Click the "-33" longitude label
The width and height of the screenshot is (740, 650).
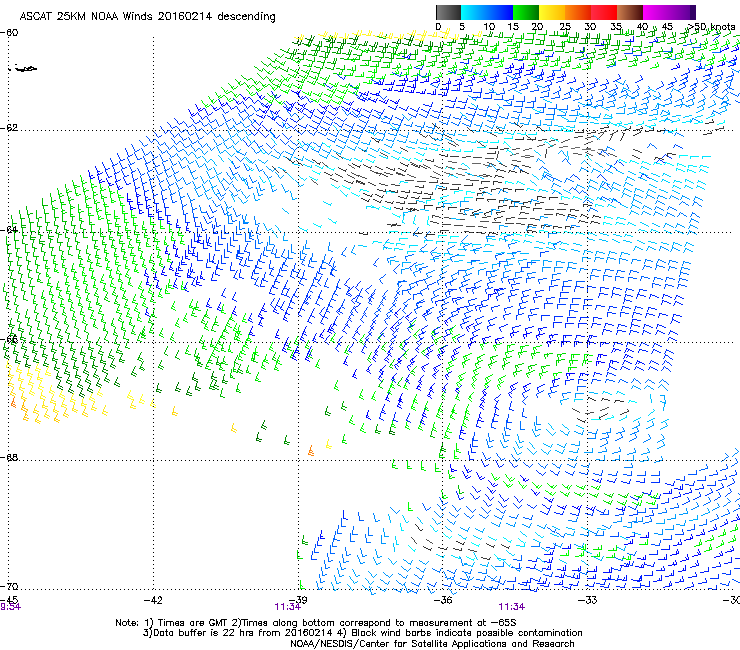[x=588, y=600]
